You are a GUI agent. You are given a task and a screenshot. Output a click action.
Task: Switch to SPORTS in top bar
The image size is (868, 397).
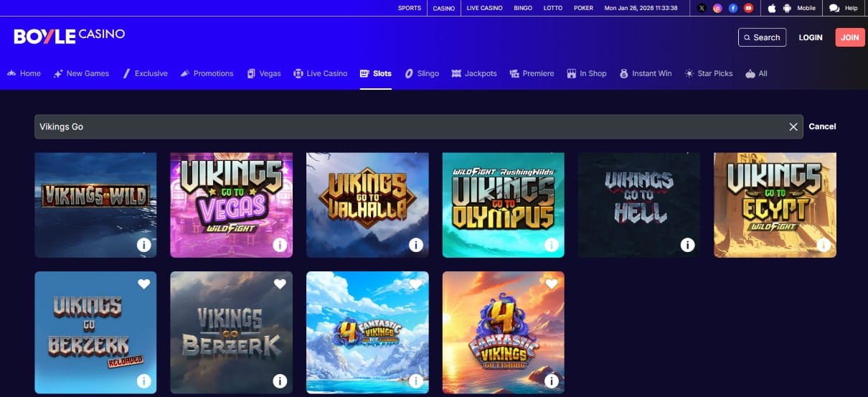[410, 8]
